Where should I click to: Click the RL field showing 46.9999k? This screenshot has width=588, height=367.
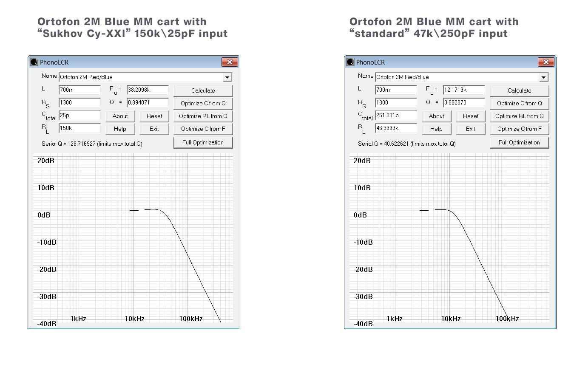pyautogui.click(x=396, y=128)
